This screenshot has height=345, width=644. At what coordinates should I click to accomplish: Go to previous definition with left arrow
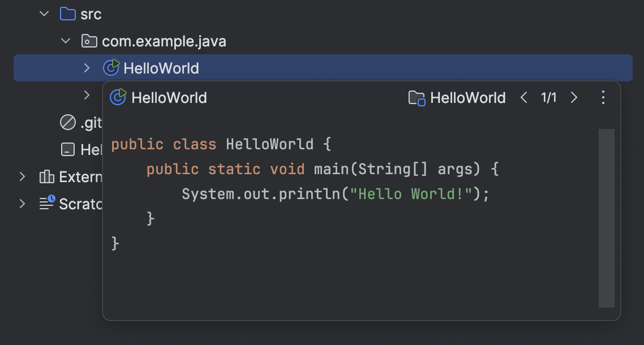coord(523,97)
